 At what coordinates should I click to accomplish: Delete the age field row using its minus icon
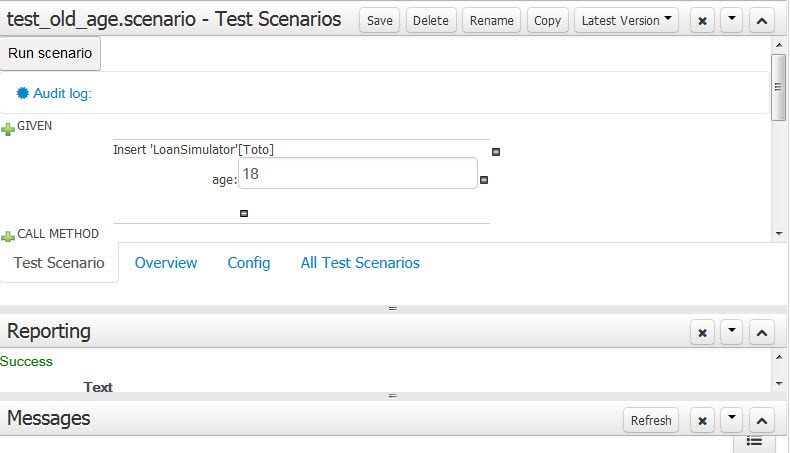pos(484,180)
